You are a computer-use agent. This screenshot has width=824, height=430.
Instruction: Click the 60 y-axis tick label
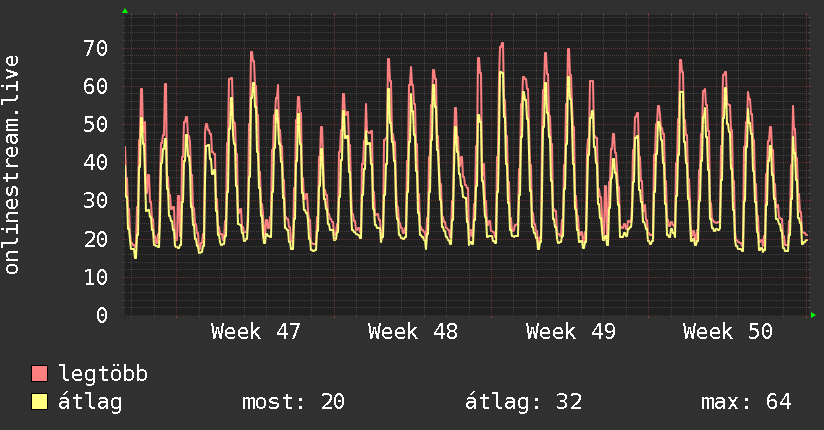coord(96,87)
